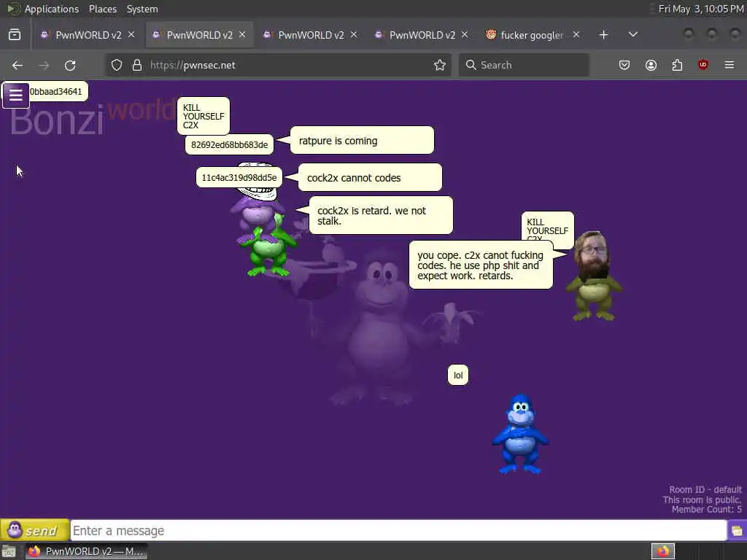Switch to the fourth PwnWORLD v2 tab
Screen dimensions: 747x560
point(422,35)
